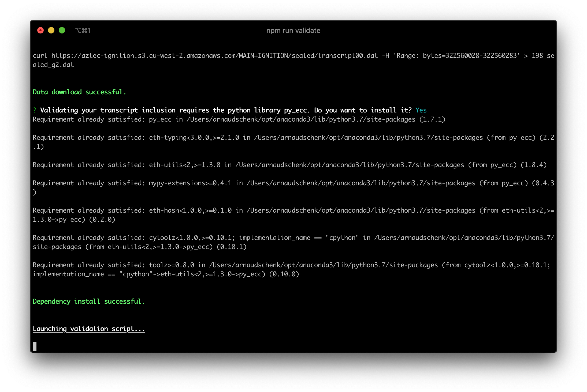The height and width of the screenshot is (392, 587).
Task: Maximize the terminal with green button
Action: click(62, 31)
